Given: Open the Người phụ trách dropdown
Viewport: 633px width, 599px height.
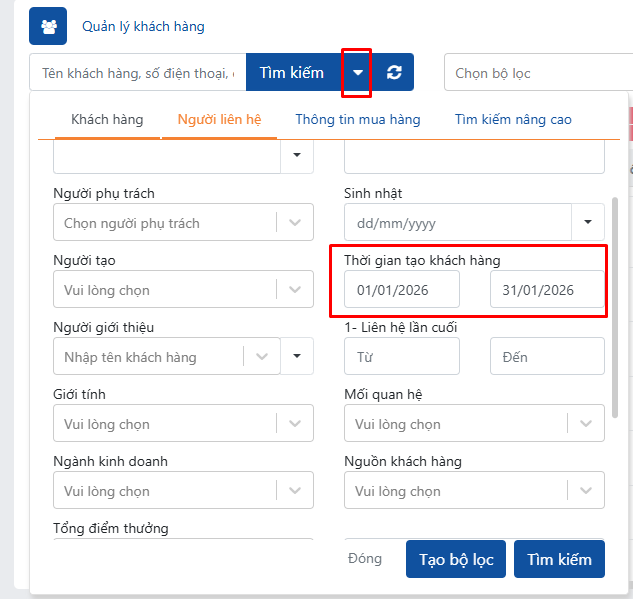Looking at the screenshot, I should [182, 223].
